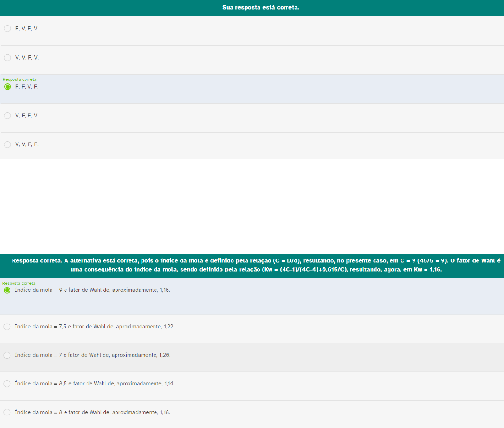Click the 'Resposta correta' label above Índice da mola = 9
Viewport: 504px width, 428px height.
point(19,283)
